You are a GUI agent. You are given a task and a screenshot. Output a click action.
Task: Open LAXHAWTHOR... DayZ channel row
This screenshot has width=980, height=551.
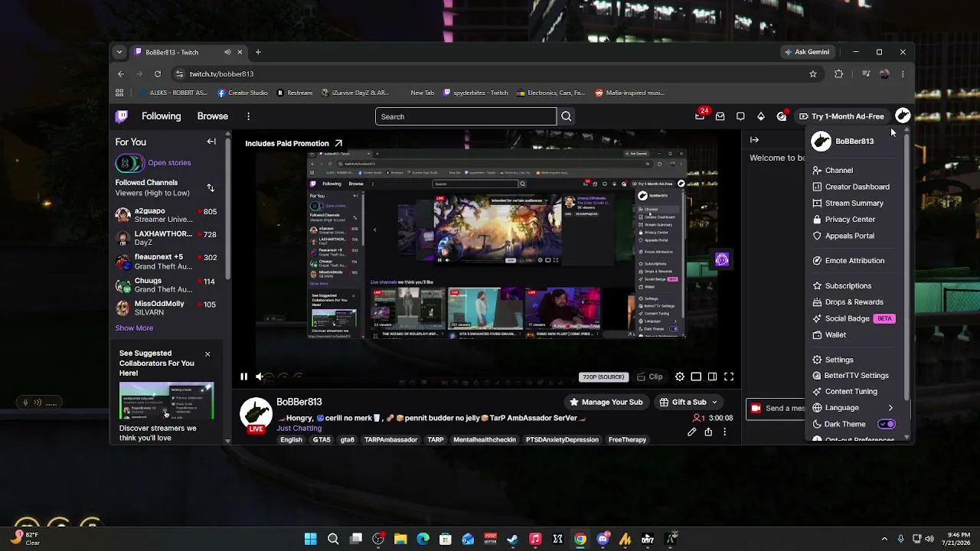tap(166, 238)
